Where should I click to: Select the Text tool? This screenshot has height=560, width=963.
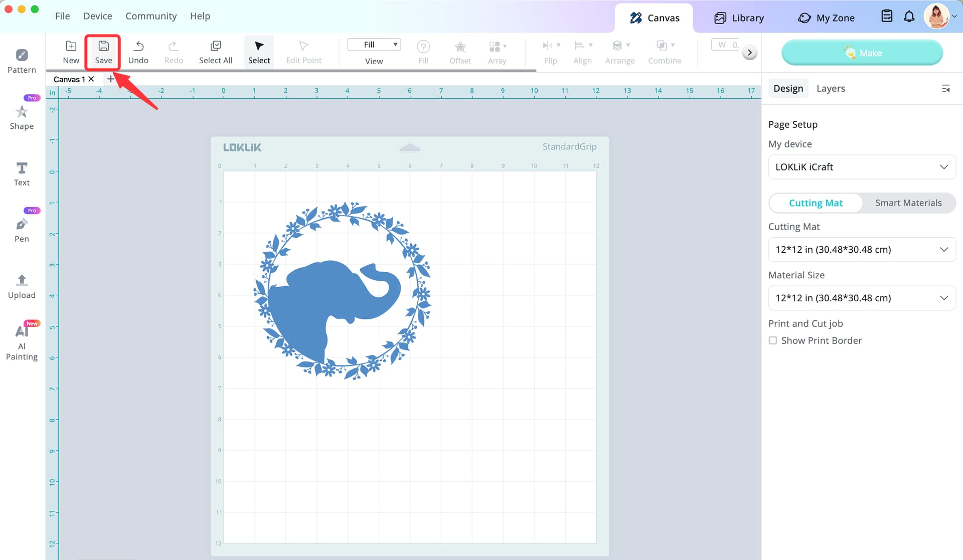pos(22,174)
